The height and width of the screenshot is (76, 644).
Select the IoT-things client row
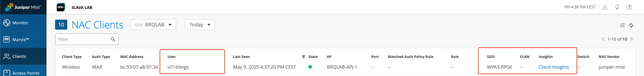click(x=178, y=67)
